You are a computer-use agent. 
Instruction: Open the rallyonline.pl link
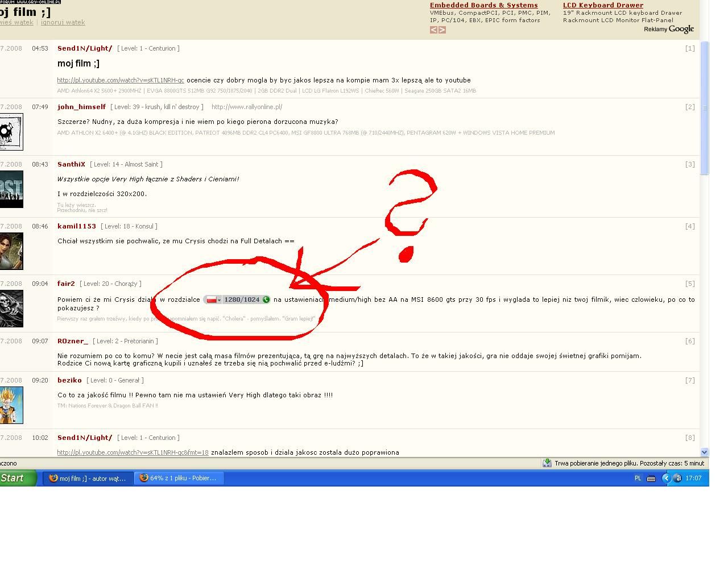[247, 107]
